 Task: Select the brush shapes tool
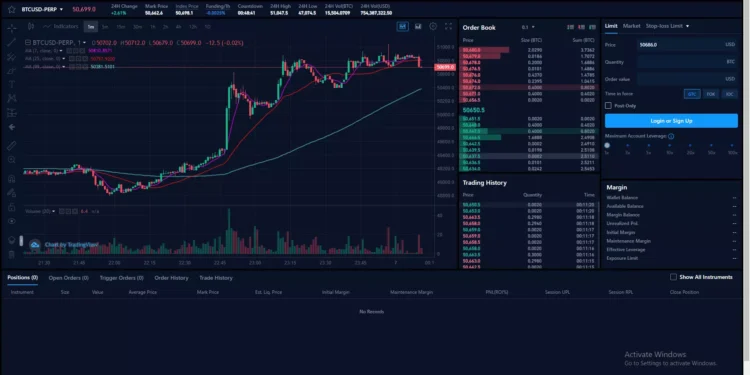(x=11, y=70)
